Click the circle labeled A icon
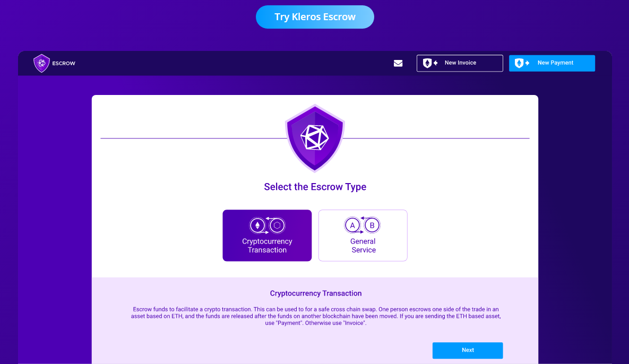This screenshot has height=364, width=629. point(352,226)
